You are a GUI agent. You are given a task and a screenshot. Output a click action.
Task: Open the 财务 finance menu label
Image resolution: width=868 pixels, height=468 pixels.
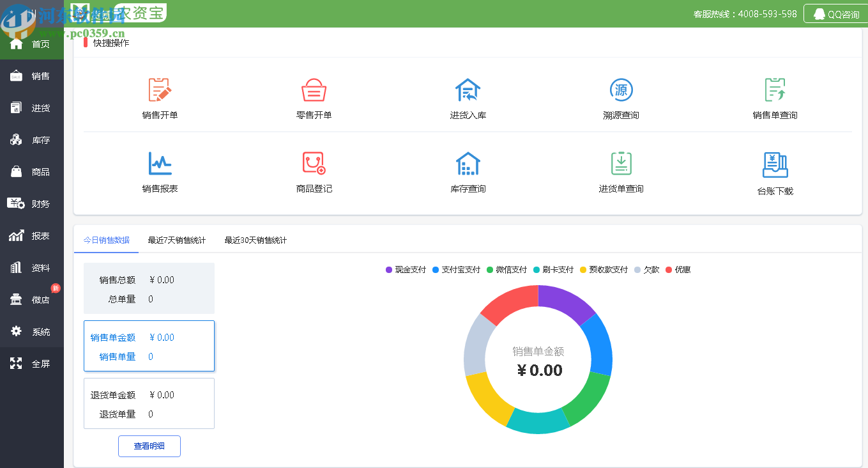[41, 204]
